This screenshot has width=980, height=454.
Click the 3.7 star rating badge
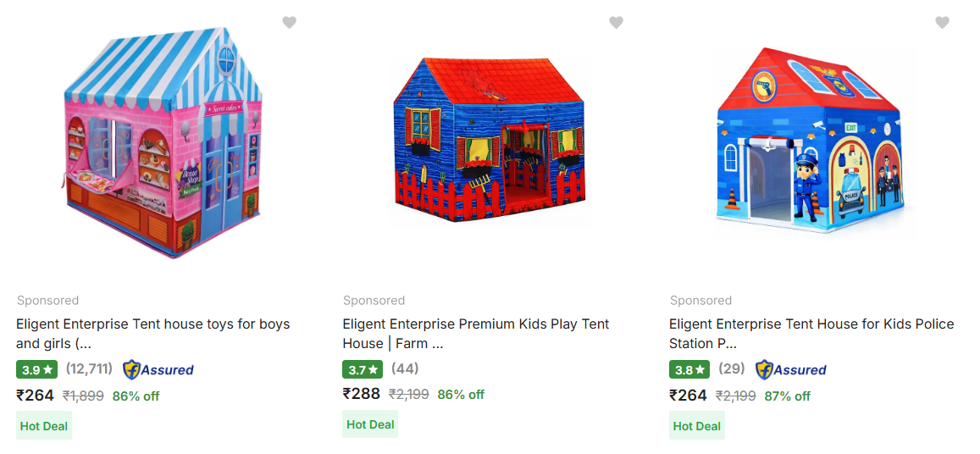click(x=363, y=369)
